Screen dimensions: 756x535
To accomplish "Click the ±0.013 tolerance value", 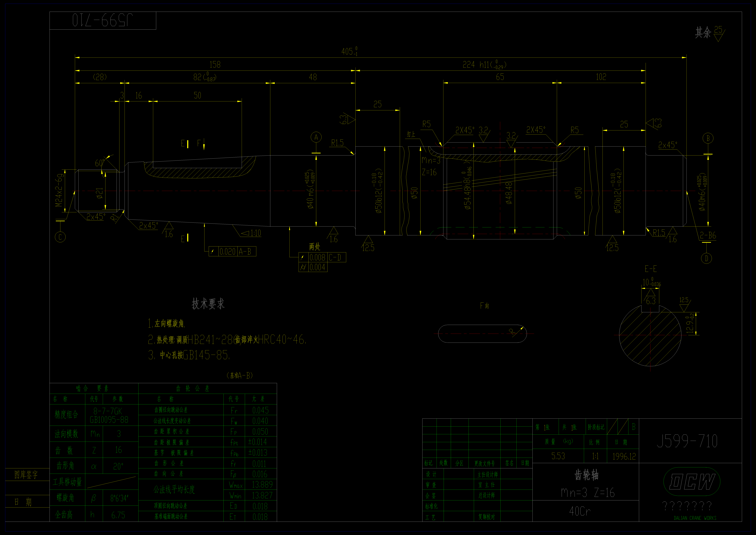I will click(258, 453).
